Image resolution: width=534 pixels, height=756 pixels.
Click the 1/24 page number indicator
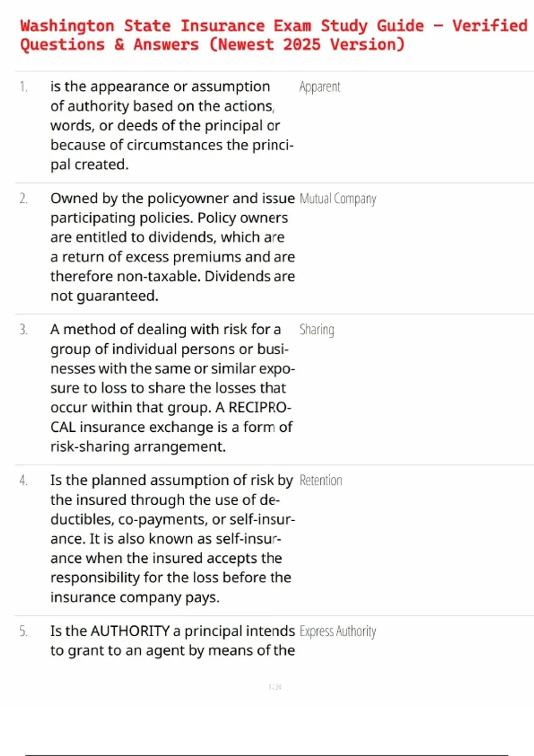(x=275, y=687)
